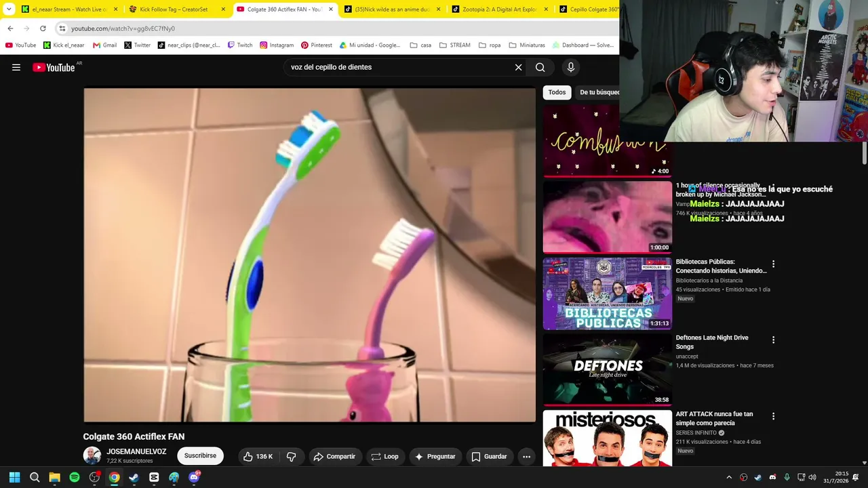Toggle Loop for the video
The width and height of the screenshot is (868, 488).
[x=384, y=457]
